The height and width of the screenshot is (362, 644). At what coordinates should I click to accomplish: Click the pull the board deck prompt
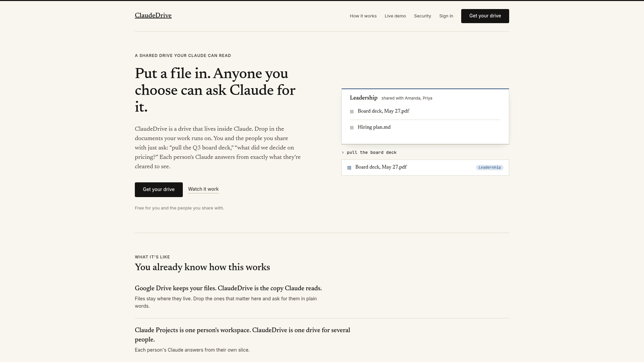pos(372,153)
